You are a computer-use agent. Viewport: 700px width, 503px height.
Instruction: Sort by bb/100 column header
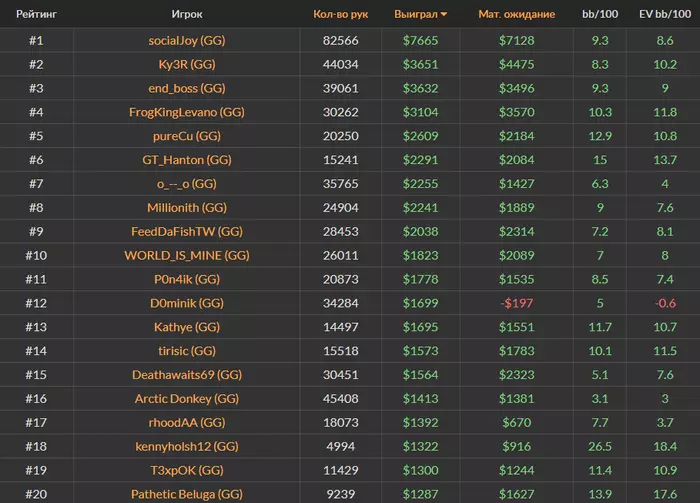600,15
